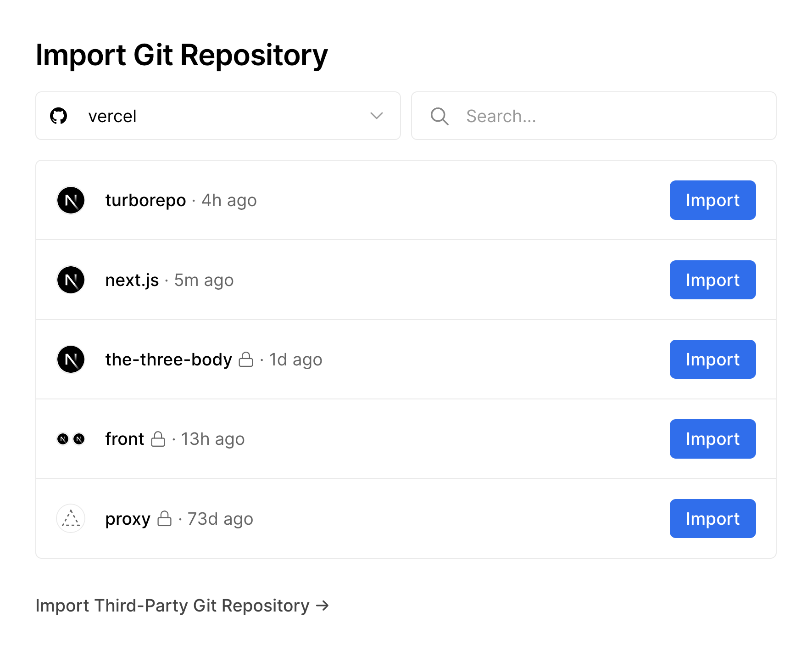Select the turborepo repository name
Viewport: 812px width, 651px height.
145,201
